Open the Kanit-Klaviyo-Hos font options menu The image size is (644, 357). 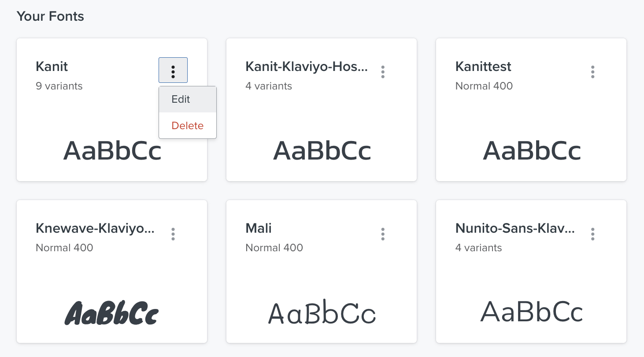(383, 71)
